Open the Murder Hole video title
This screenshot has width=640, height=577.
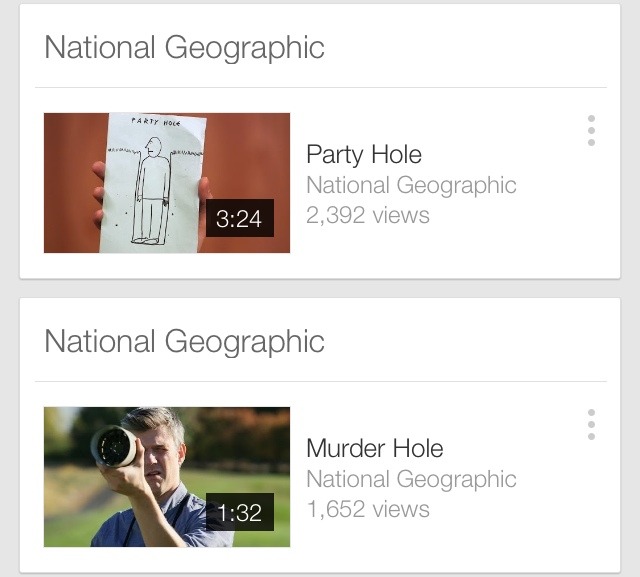point(375,448)
